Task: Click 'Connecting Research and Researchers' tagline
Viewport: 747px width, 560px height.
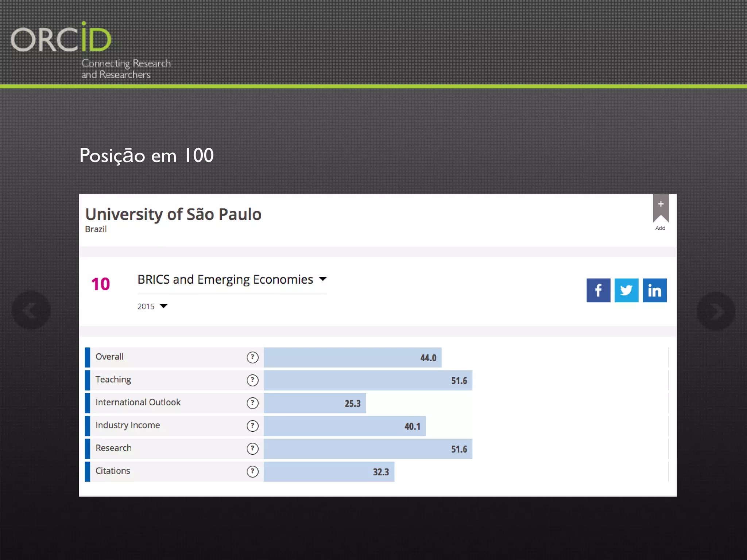Action: [x=126, y=69]
